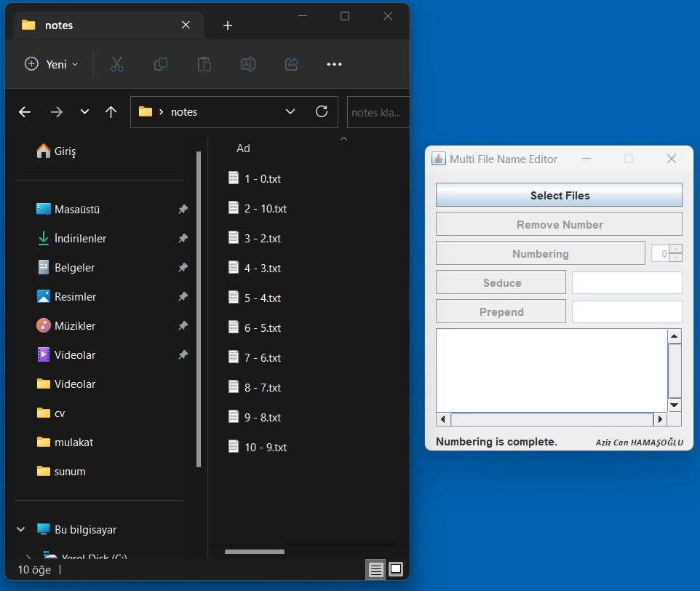This screenshot has height=591, width=700.
Task: Collapse the Bu bilgisayar tree entry
Action: [20, 529]
